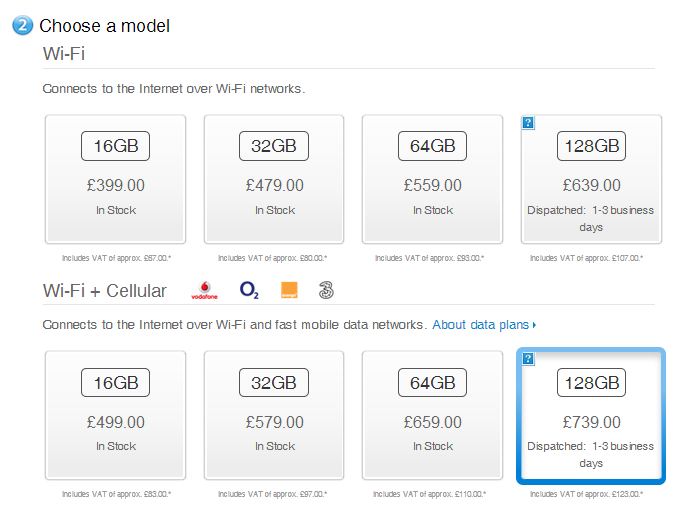This screenshot has width=678, height=505.
Task: Select Wi-Fi 32GB model at £479.00
Action: tap(274, 178)
